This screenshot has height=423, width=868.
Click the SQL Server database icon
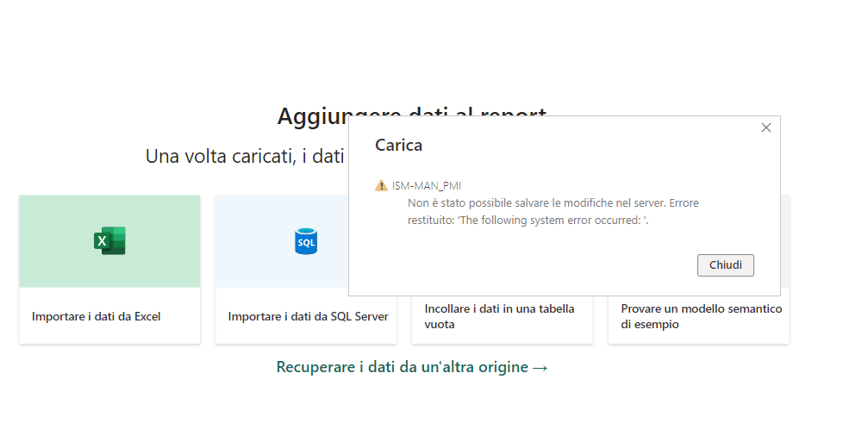(306, 241)
